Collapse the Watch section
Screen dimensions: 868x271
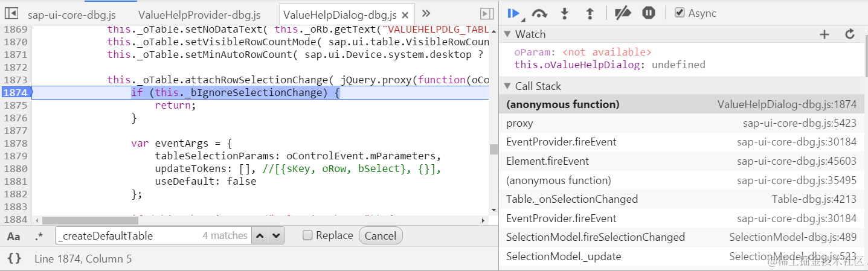click(508, 34)
